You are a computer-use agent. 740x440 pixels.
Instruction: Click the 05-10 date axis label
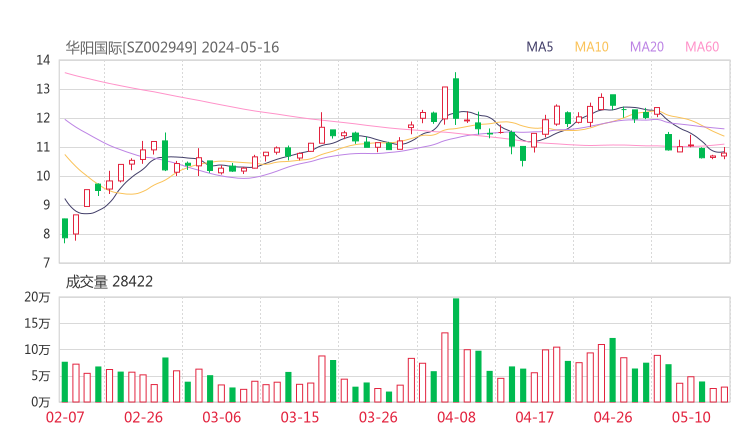coord(691,417)
